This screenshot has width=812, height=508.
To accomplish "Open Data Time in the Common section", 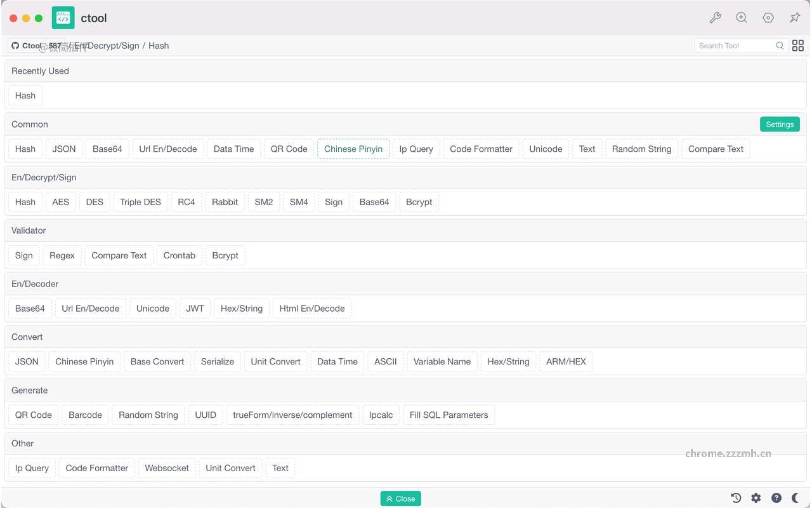I will point(233,149).
